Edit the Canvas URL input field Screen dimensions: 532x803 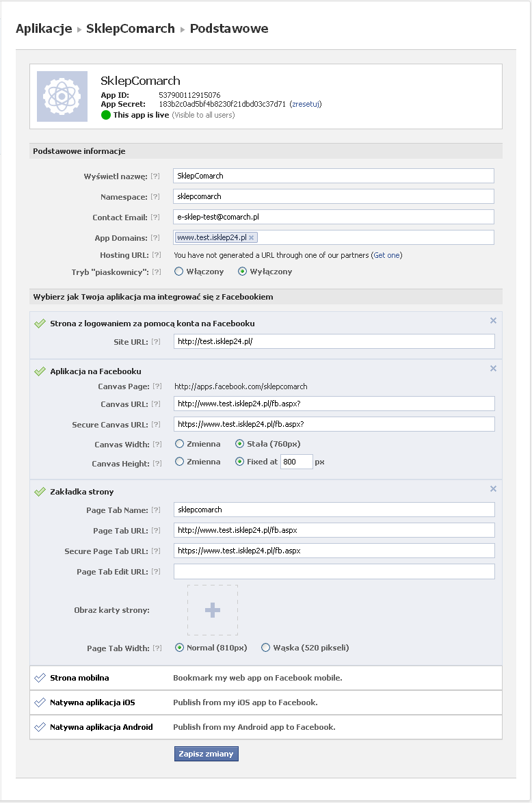tap(334, 404)
